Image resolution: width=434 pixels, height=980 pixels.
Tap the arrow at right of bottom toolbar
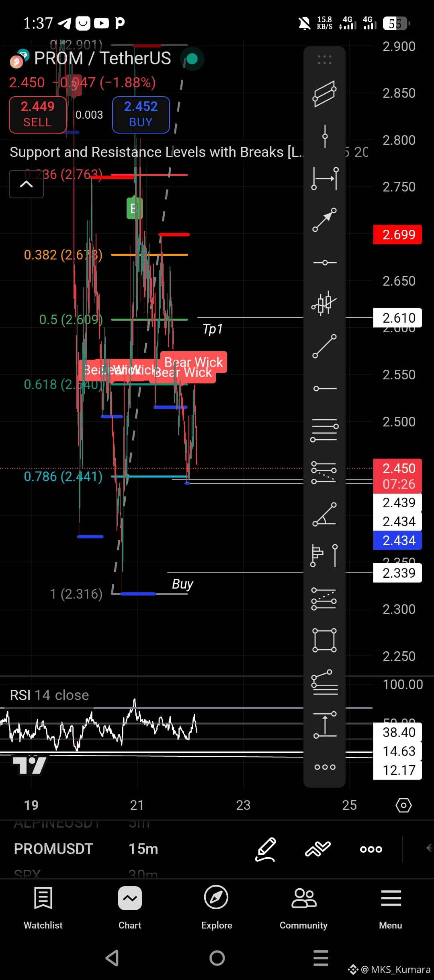(429, 848)
